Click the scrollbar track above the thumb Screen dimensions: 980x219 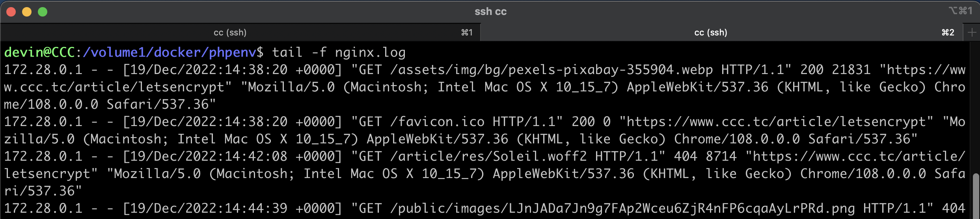pyautogui.click(x=976, y=106)
